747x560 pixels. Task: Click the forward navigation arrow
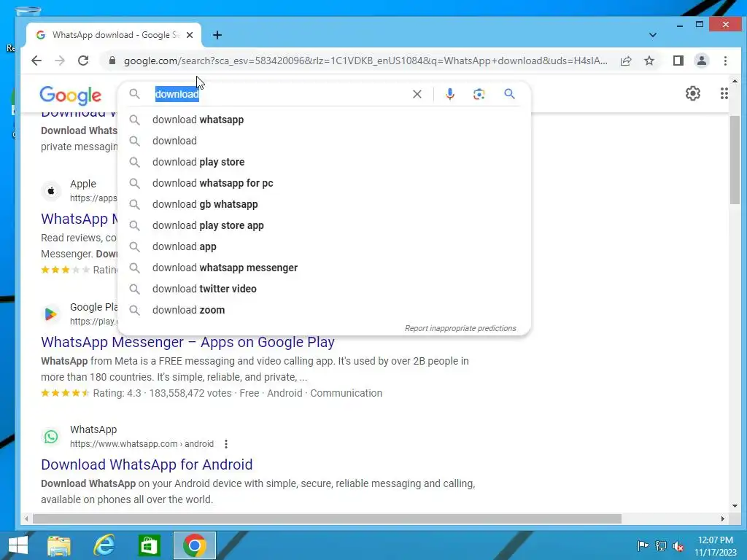point(60,61)
